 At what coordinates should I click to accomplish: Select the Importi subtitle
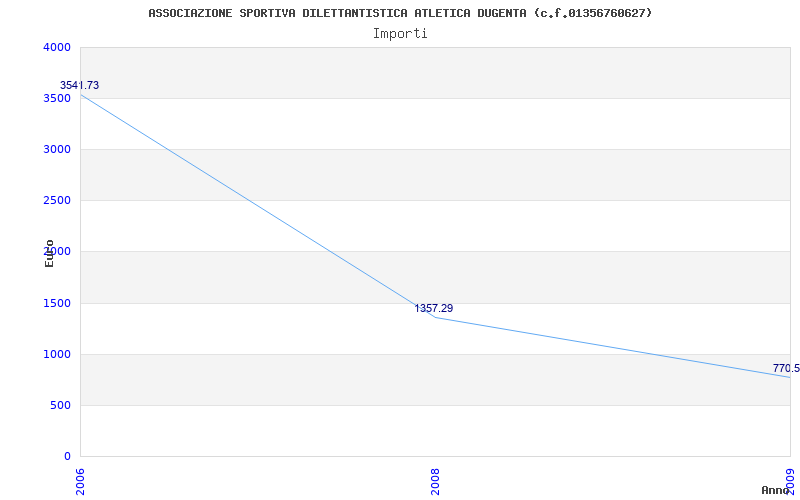[x=400, y=34]
